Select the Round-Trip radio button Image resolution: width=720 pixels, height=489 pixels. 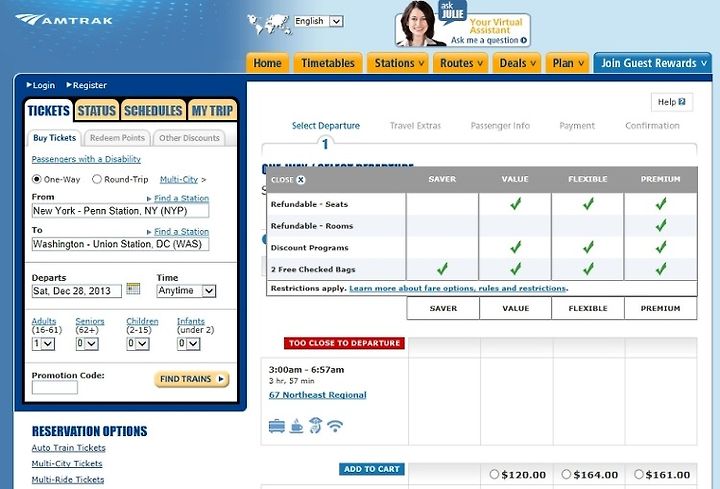(x=96, y=179)
